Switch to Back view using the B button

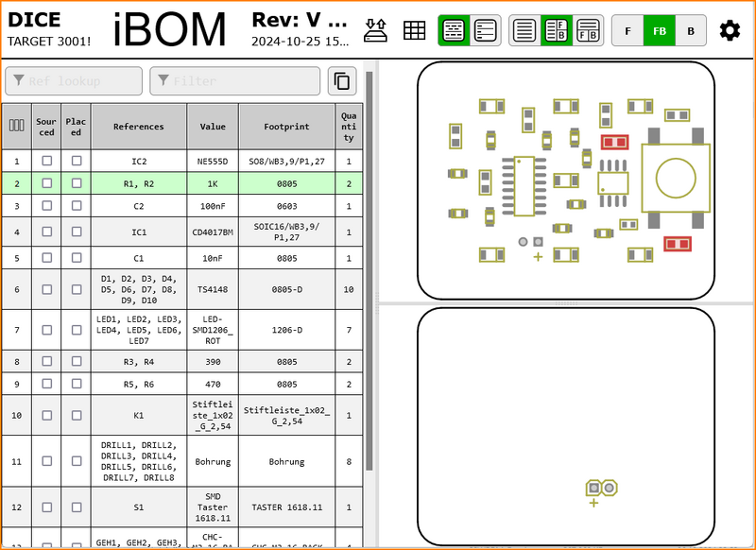691,30
